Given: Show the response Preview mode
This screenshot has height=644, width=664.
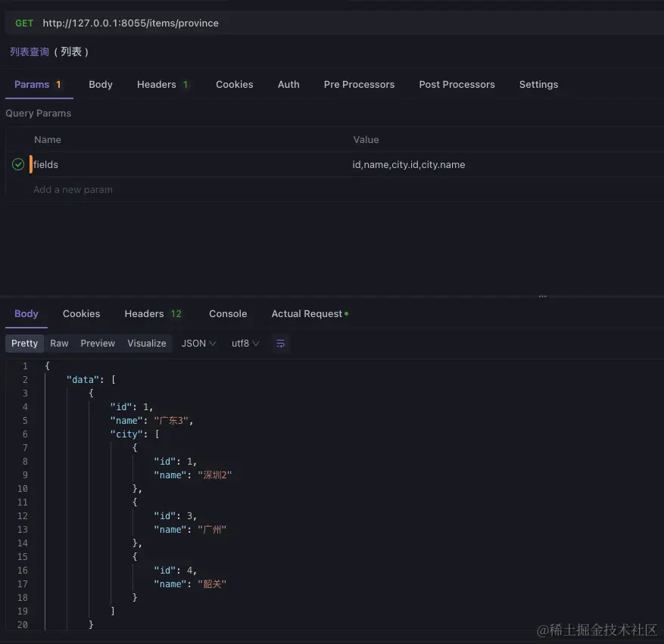Looking at the screenshot, I should click(x=97, y=344).
